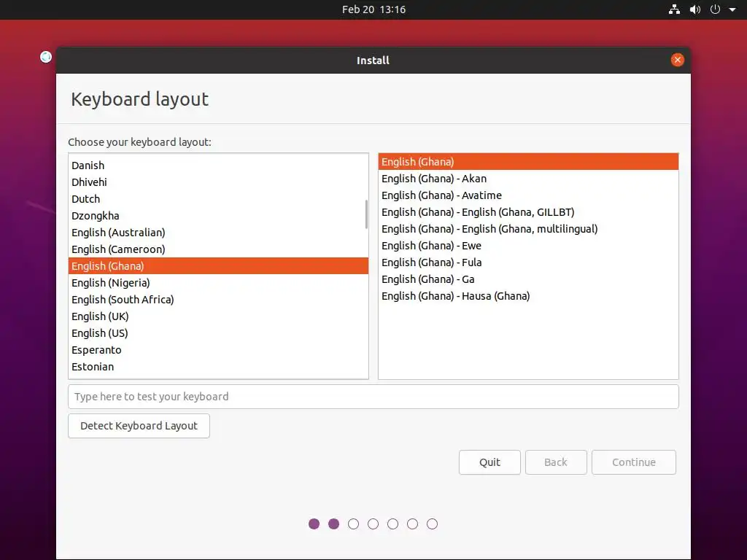Choose Dutch from the layout list
Image resolution: width=747 pixels, height=560 pixels.
pos(218,199)
